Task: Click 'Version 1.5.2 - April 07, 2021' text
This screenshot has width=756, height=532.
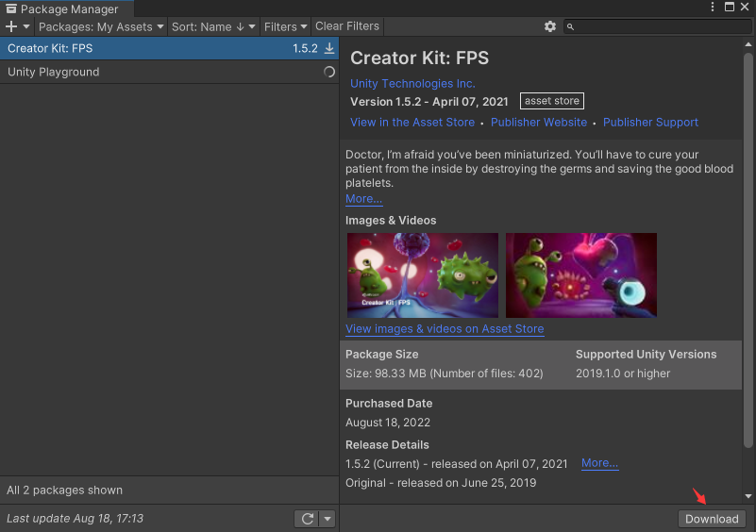Action: click(429, 102)
